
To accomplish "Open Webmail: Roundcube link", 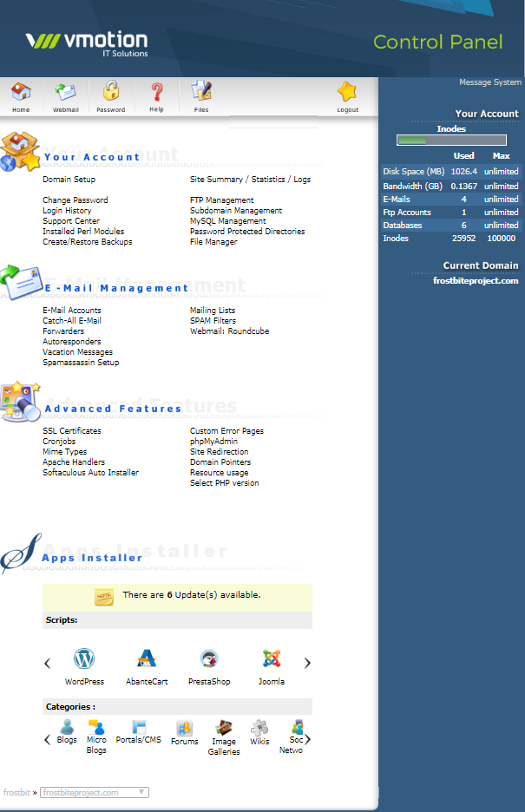I will pyautogui.click(x=229, y=331).
